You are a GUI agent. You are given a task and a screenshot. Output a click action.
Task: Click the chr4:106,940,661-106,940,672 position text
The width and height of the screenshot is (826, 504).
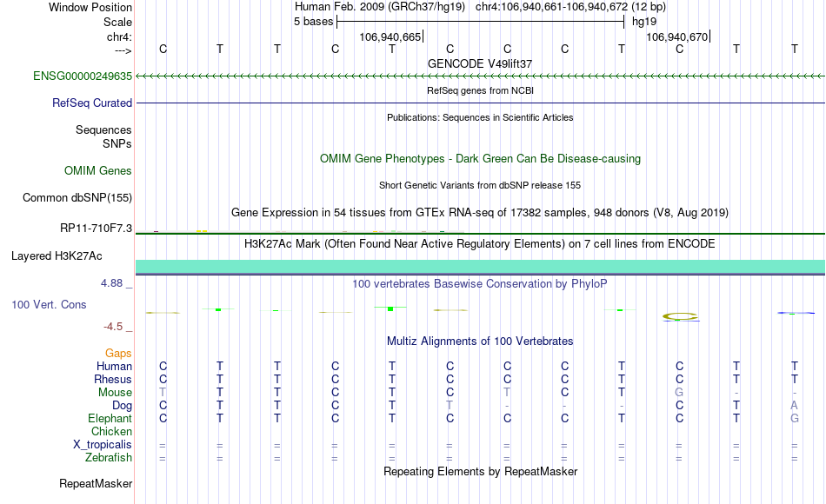point(551,7)
